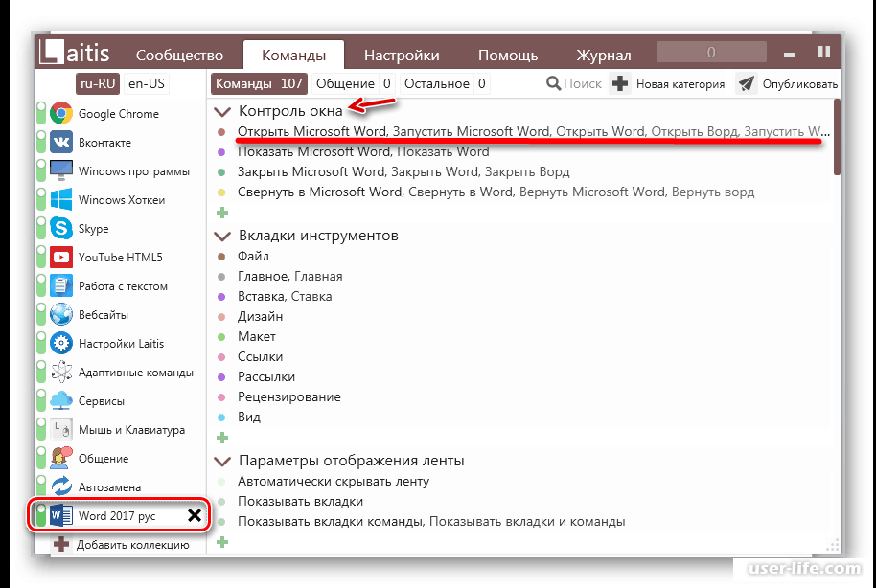Select the Команды 107 filter tab
Image resolution: width=876 pixels, height=588 pixels.
(259, 83)
